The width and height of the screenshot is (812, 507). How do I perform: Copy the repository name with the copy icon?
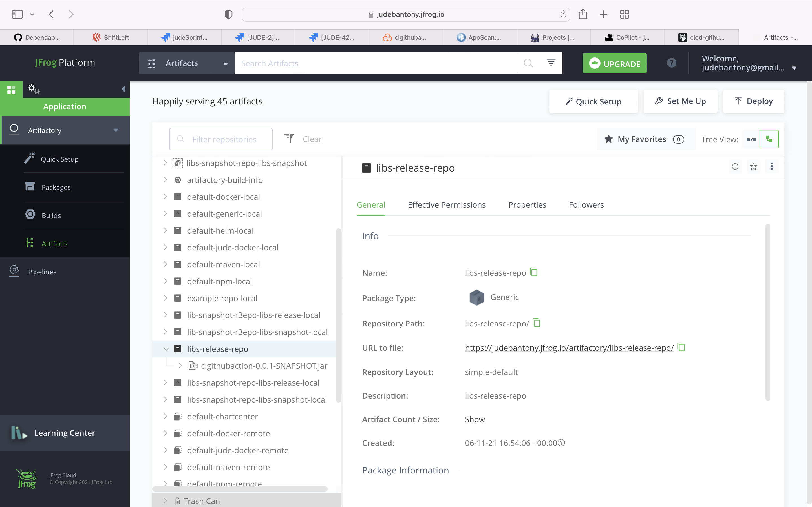coord(533,272)
